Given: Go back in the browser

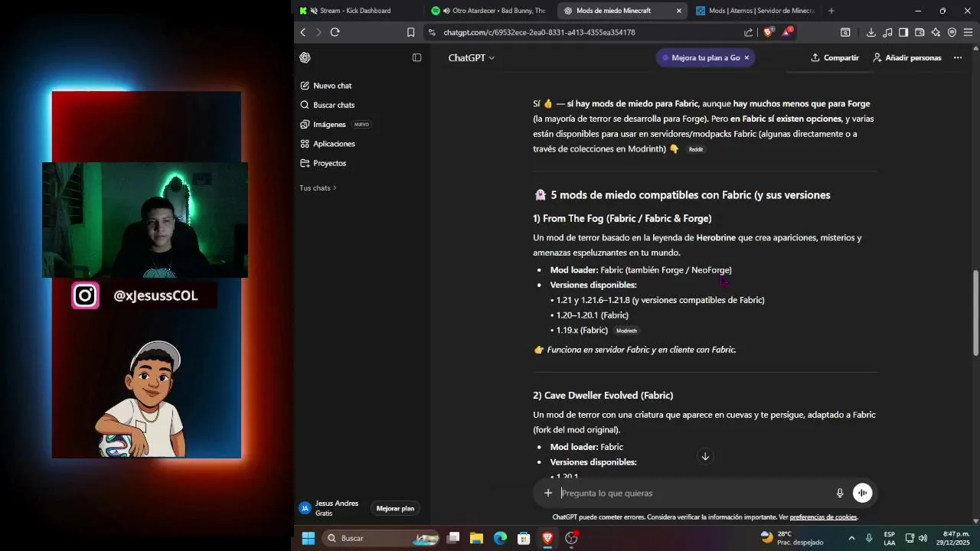Looking at the screenshot, I should point(303,32).
